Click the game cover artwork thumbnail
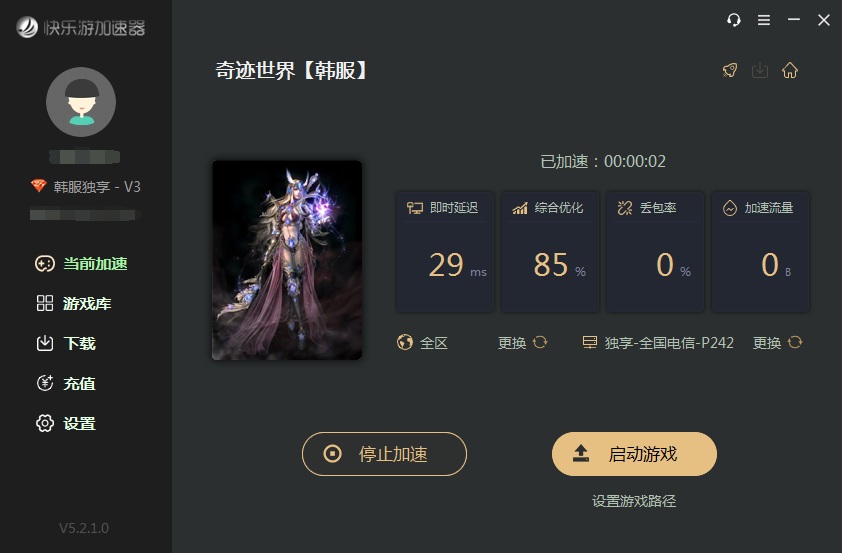 tap(287, 260)
